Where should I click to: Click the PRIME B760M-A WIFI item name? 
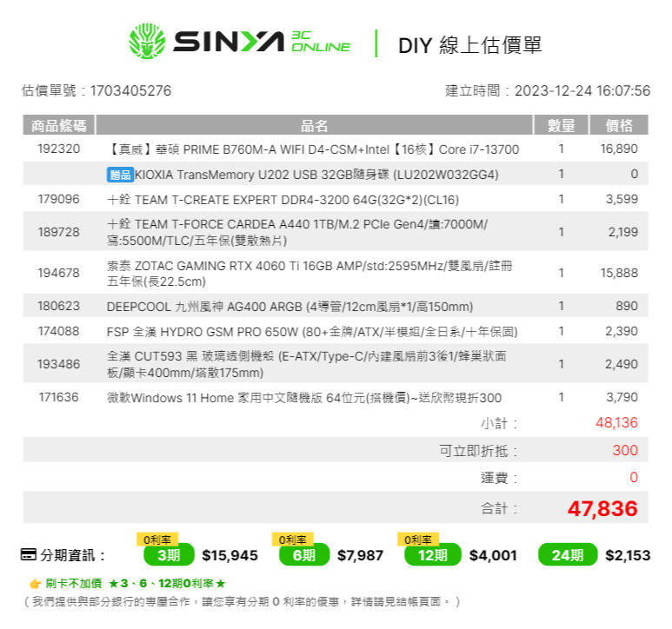(313, 149)
